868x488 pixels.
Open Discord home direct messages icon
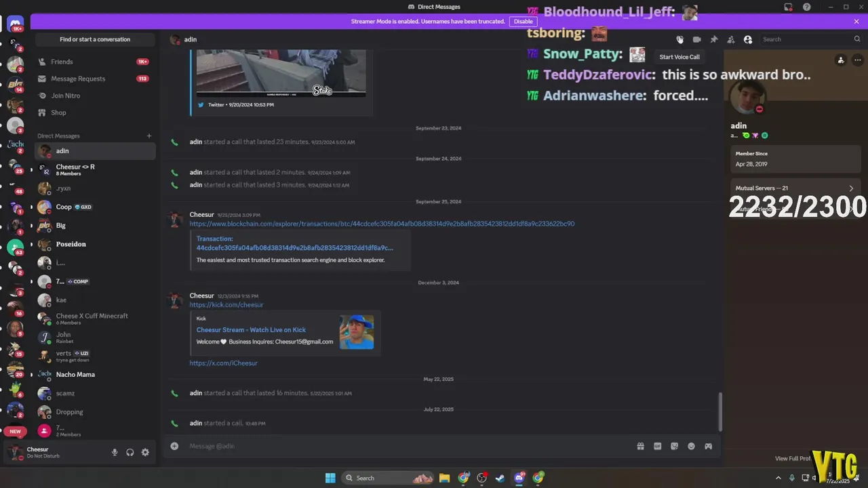click(15, 25)
